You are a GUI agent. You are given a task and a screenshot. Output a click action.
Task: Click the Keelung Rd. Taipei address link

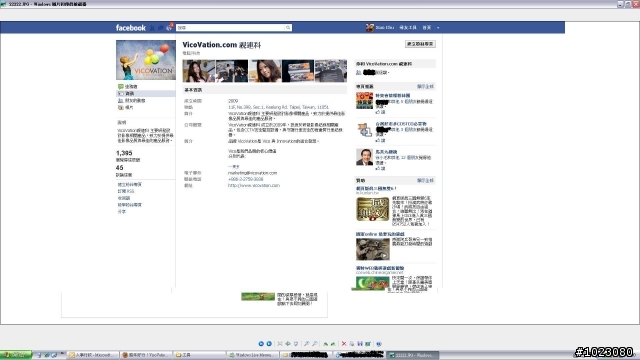[278, 107]
